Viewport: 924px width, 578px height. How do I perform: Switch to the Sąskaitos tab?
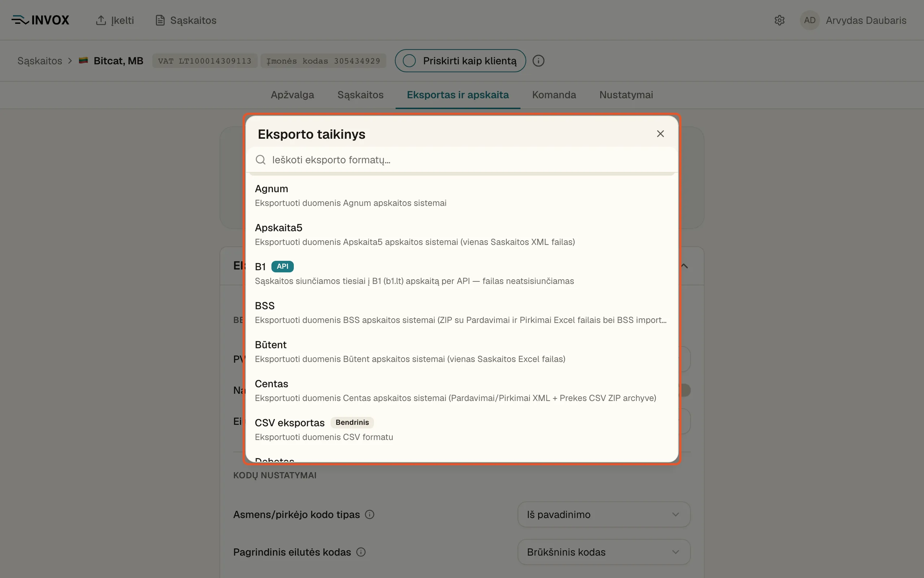coord(361,95)
